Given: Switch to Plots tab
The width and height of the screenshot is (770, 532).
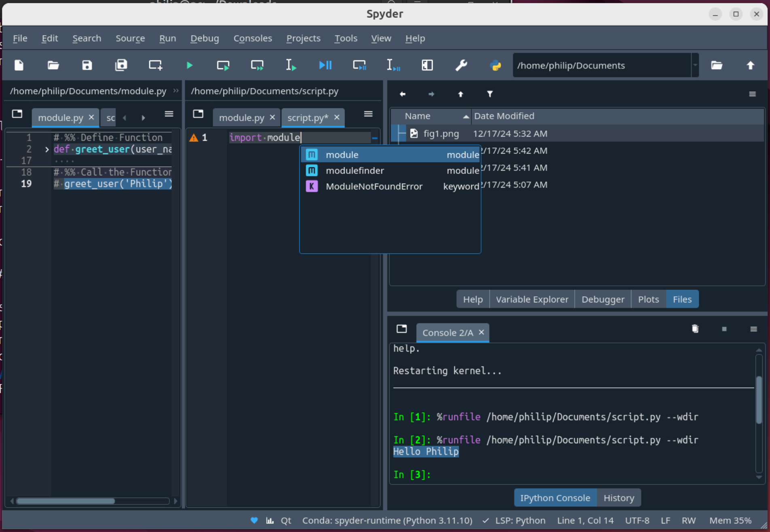Looking at the screenshot, I should [648, 299].
